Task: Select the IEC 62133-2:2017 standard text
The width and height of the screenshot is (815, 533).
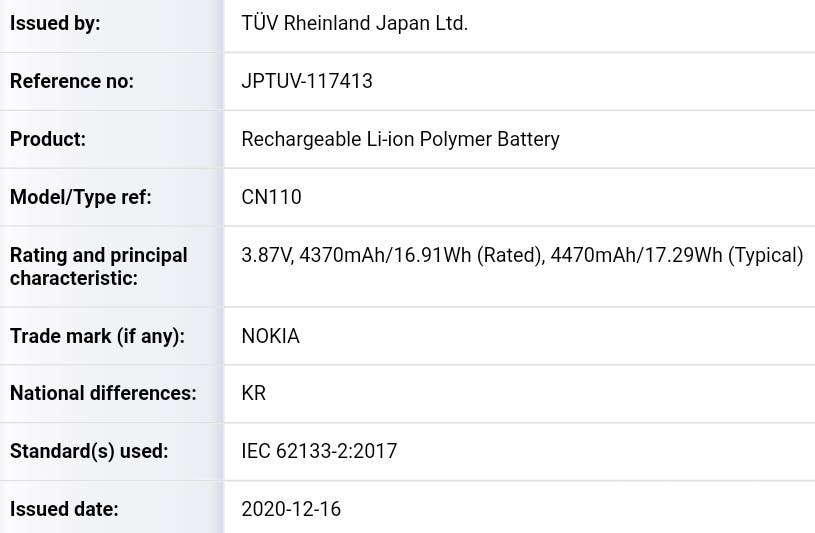Action: point(319,451)
